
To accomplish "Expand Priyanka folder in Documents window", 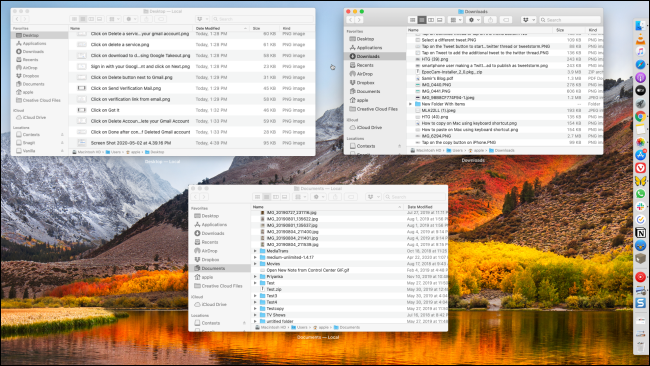I will coord(255,276).
